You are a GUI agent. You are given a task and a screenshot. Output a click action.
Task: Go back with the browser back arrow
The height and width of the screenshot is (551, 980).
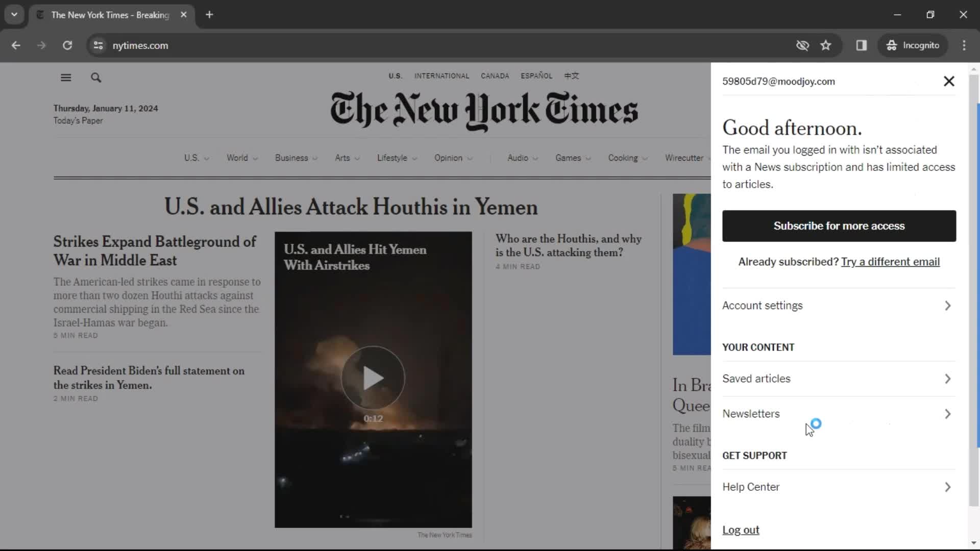(16, 45)
